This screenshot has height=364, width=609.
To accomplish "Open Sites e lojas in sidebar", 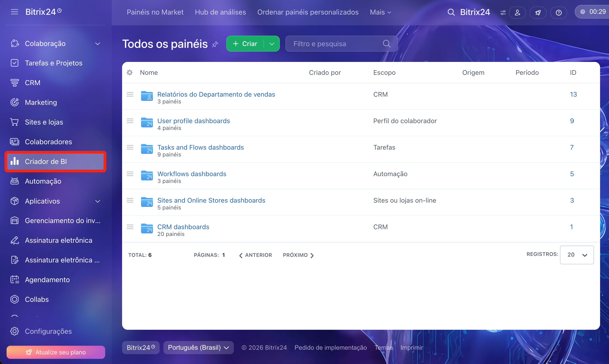I will pos(55,122).
